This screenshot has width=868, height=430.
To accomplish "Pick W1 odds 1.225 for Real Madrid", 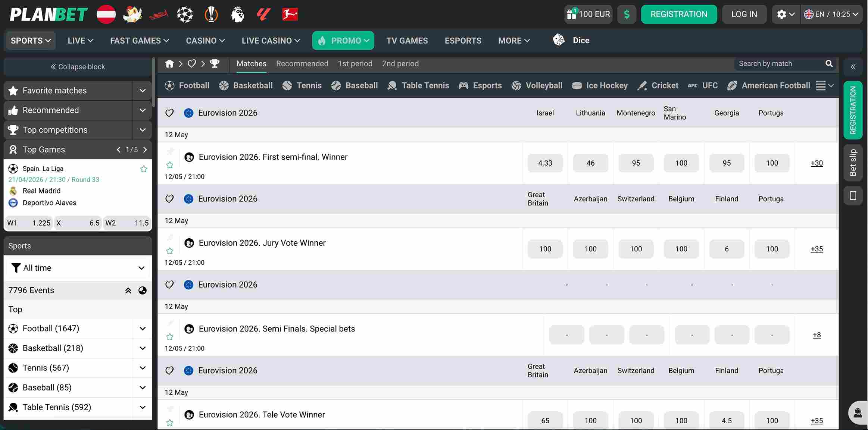I will click(x=28, y=223).
